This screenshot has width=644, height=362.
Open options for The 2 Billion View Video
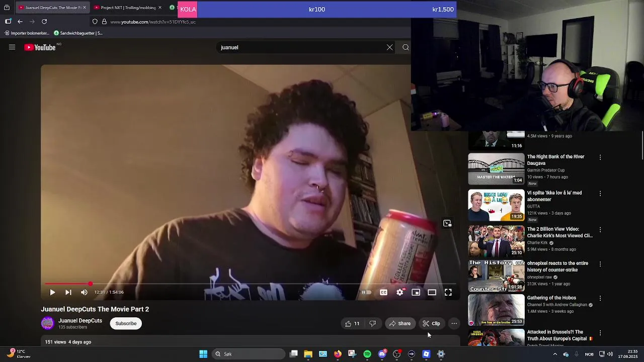coord(600,230)
